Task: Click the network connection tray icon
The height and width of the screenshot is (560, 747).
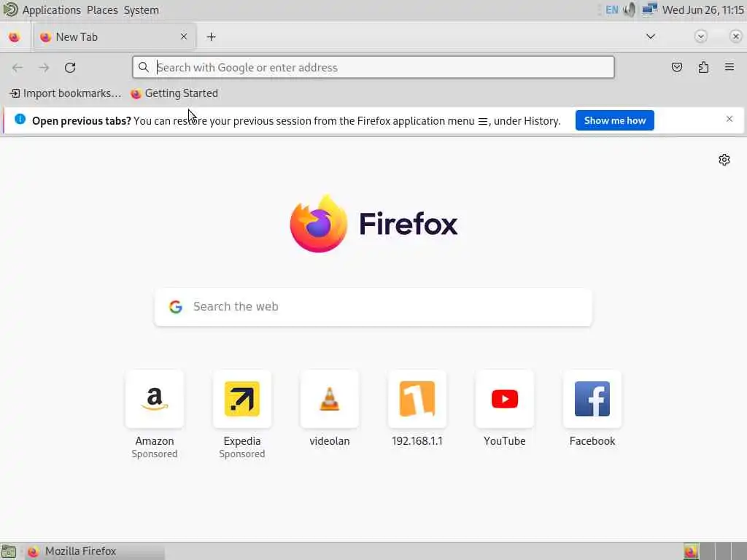Action: [x=649, y=9]
